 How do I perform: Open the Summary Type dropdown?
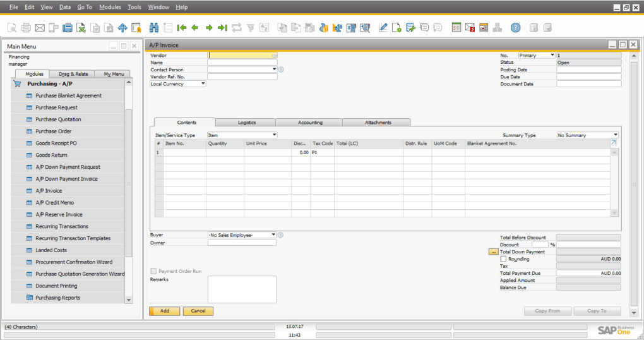615,135
